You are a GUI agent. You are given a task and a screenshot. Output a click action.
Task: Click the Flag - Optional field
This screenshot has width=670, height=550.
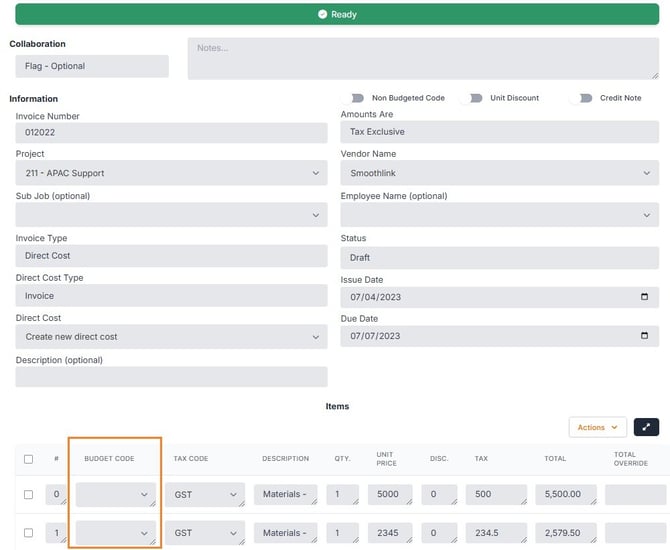92,66
